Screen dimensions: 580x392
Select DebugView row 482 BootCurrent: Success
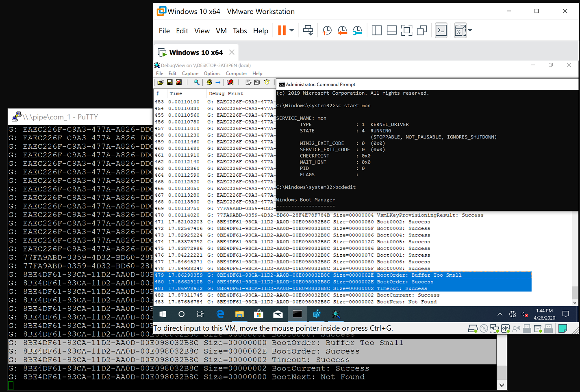click(342, 295)
